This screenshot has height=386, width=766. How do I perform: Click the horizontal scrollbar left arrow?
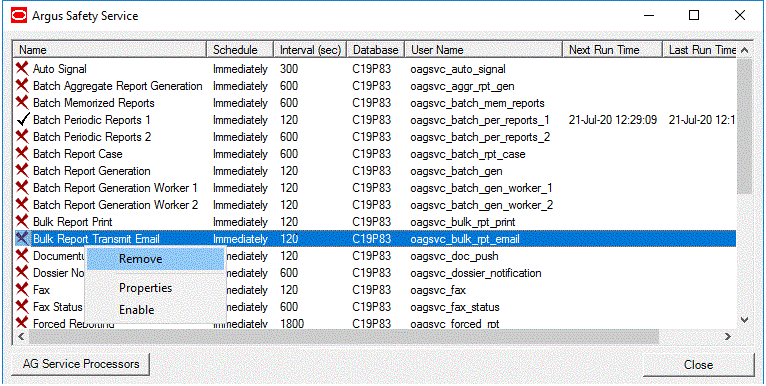point(21,336)
